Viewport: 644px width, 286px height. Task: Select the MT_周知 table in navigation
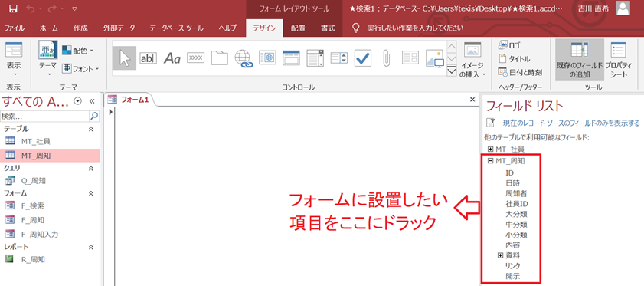coord(50,155)
